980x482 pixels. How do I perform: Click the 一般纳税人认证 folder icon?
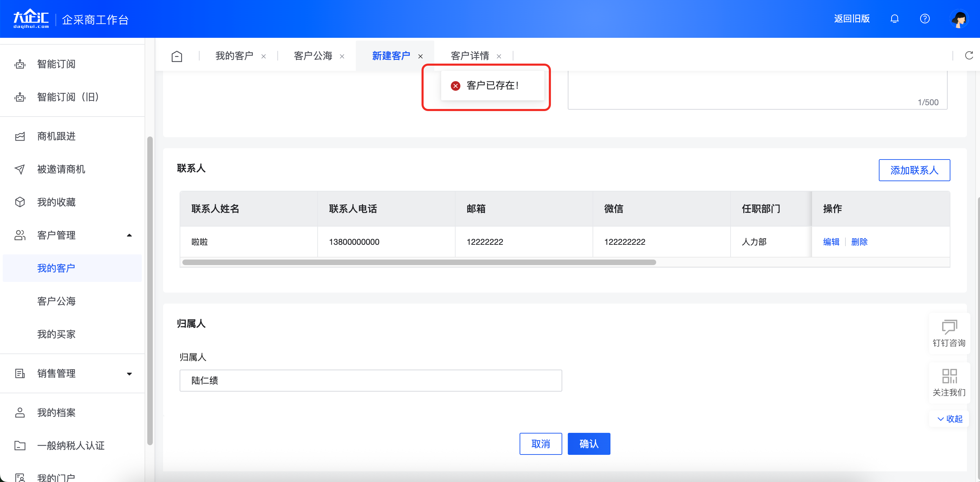click(20, 445)
